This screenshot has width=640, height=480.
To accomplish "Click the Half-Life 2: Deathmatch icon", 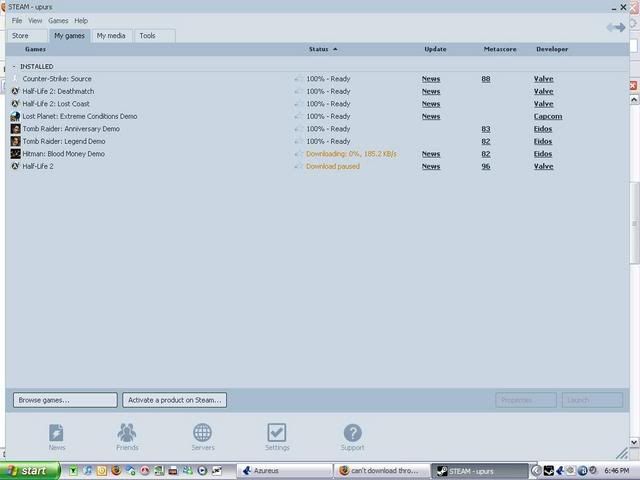I will (15, 91).
